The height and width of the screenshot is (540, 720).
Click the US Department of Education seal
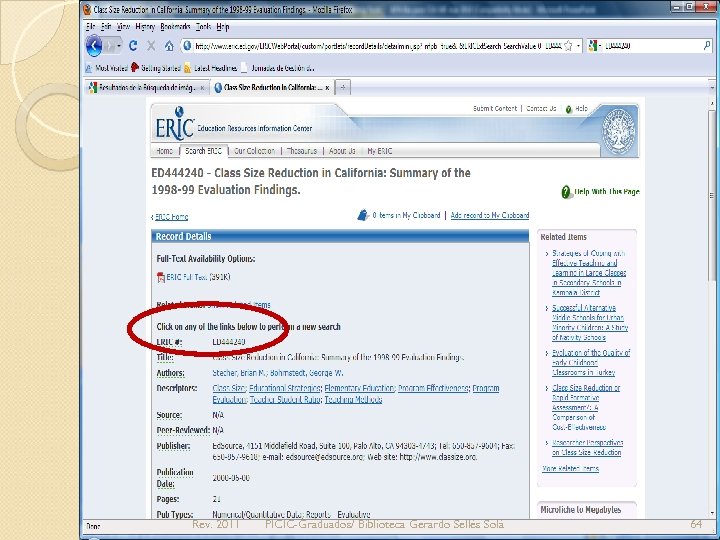pyautogui.click(x=618, y=131)
